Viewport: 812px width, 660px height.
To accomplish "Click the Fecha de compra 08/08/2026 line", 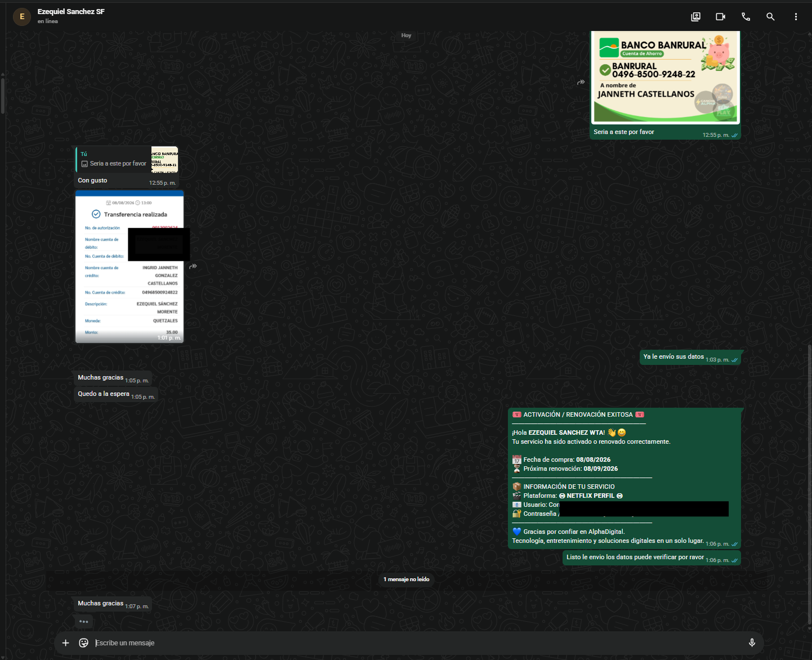I will tap(561, 460).
